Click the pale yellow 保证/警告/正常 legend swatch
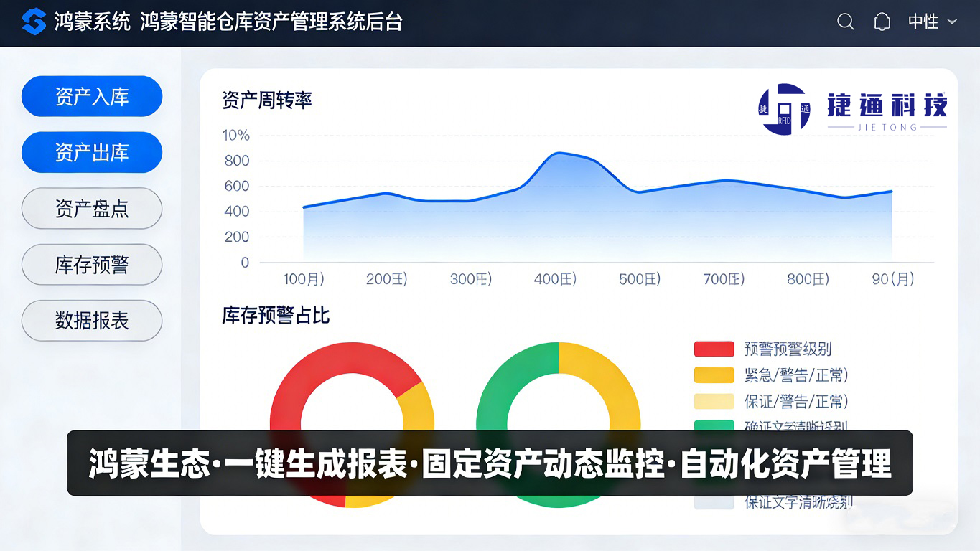 tap(714, 401)
